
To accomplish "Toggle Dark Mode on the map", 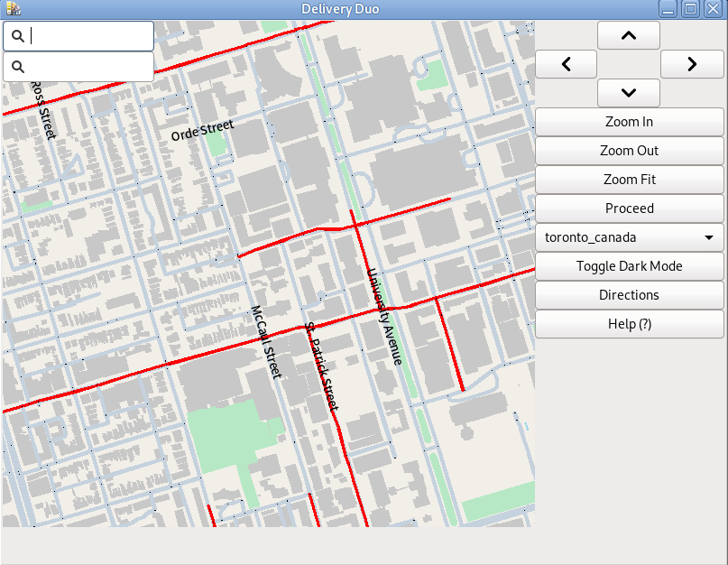I will (629, 266).
